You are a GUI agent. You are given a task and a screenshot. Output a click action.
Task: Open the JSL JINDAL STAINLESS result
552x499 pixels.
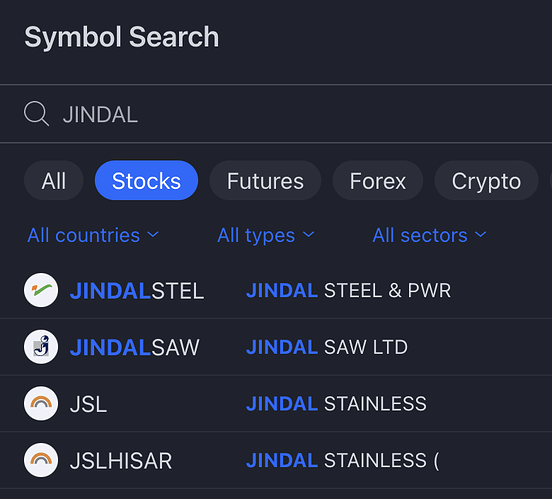point(276,404)
